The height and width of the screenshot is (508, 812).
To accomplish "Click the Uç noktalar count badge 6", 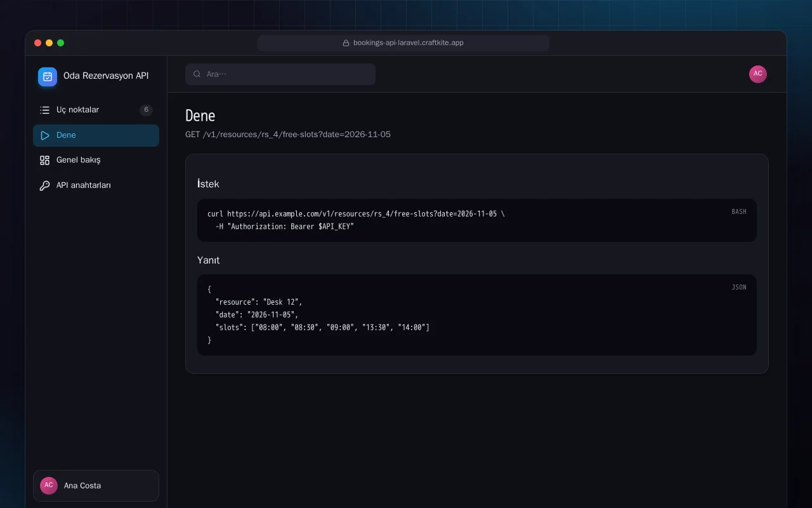I will click(x=146, y=110).
